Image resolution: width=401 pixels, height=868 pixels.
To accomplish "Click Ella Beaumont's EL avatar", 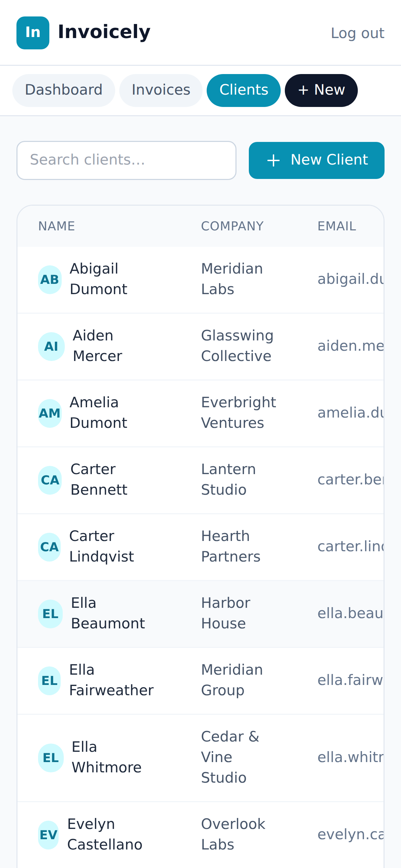I will [x=50, y=614].
